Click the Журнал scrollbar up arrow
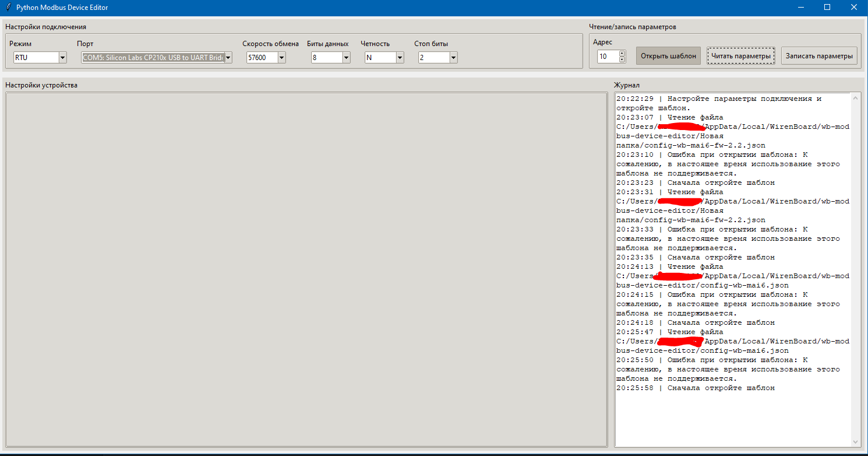 tap(856, 98)
